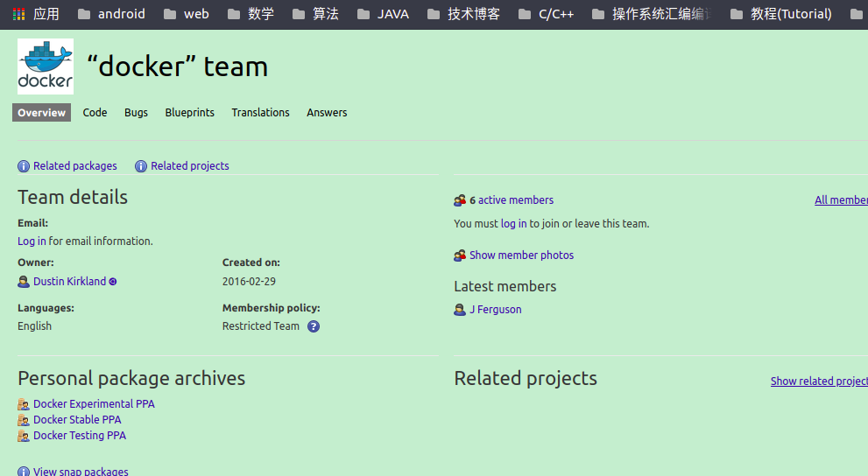Screen dimensions: 868x476
Task: Click the info icon beside Related projects
Action: coord(141,166)
